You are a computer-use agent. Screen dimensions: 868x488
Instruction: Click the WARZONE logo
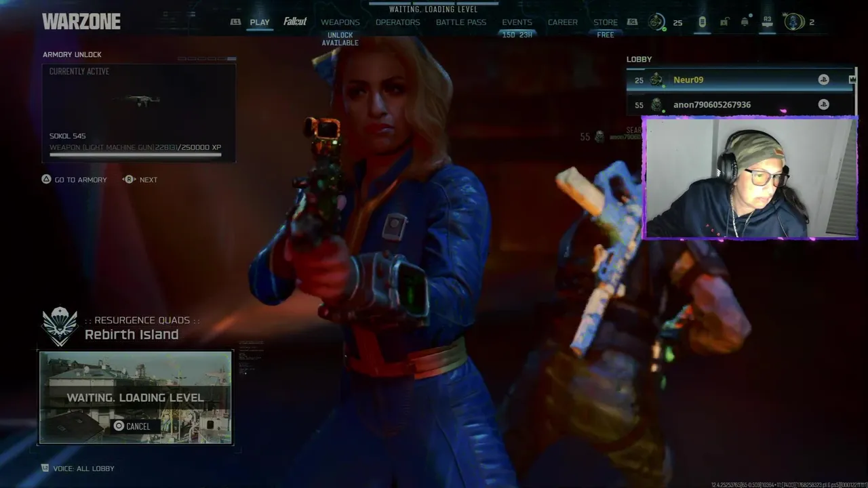(81, 22)
